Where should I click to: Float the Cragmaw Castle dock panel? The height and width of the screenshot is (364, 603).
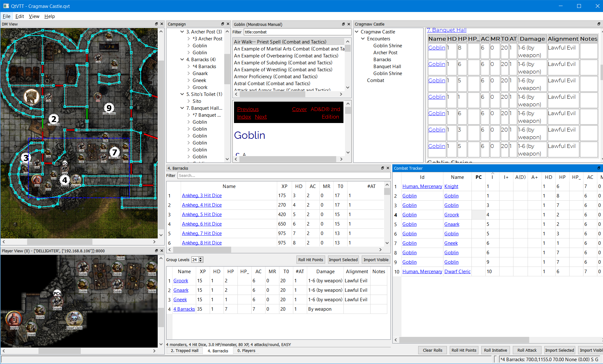click(599, 24)
